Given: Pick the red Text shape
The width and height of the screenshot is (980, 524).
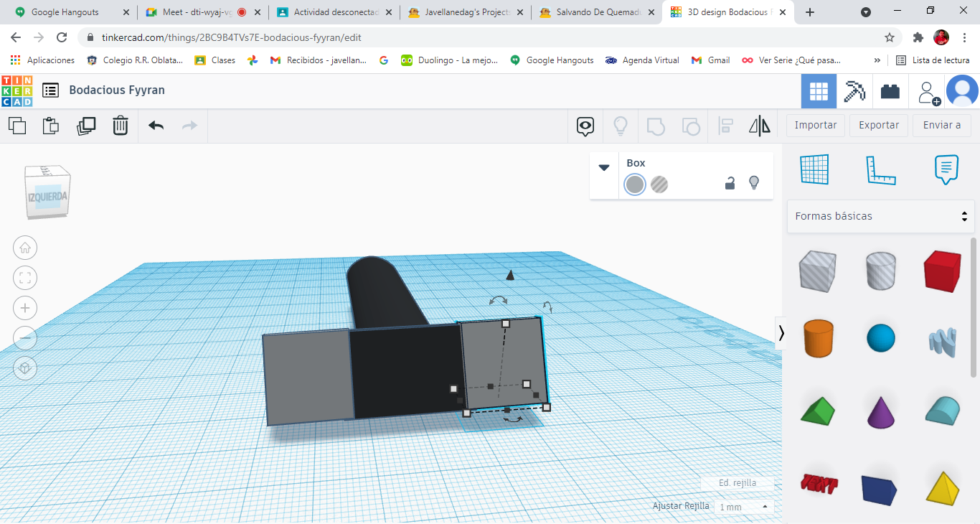Looking at the screenshot, I should click(x=819, y=485).
